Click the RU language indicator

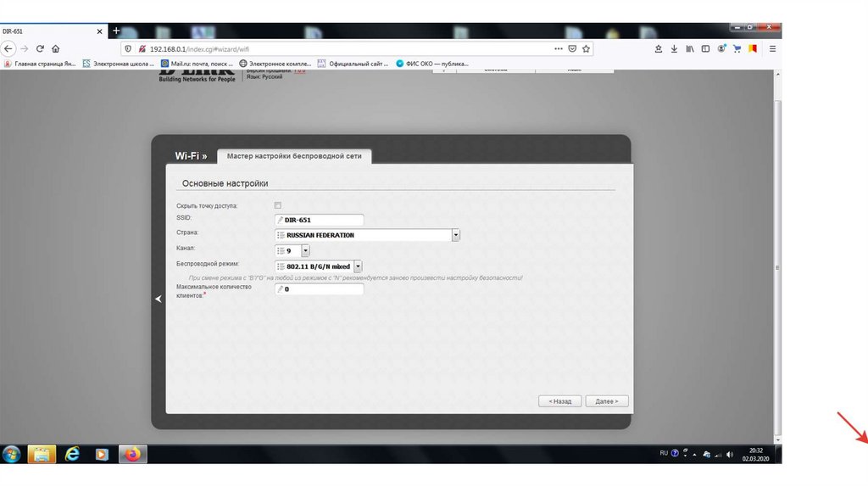click(x=664, y=453)
